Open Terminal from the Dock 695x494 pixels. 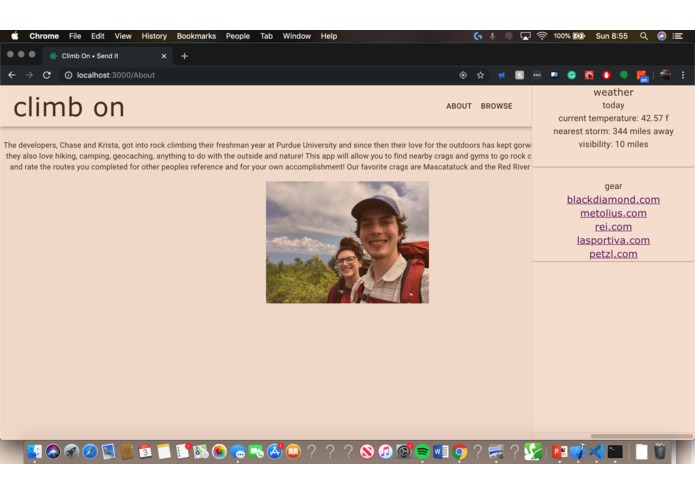pos(615,452)
